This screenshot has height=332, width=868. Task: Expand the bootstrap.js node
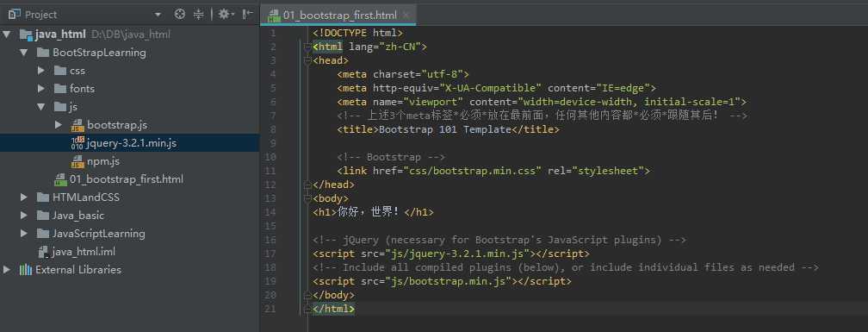(59, 125)
